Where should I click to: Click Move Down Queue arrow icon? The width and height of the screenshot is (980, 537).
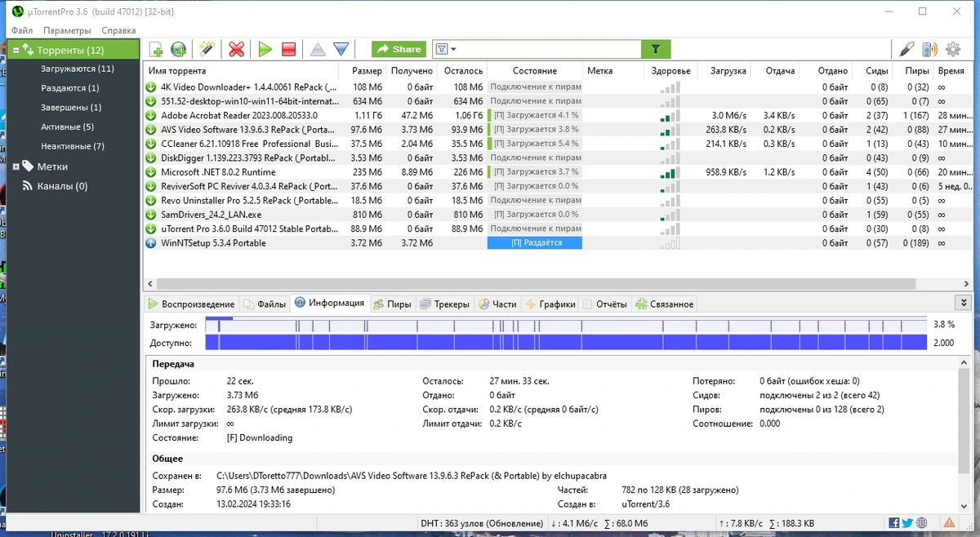[341, 50]
